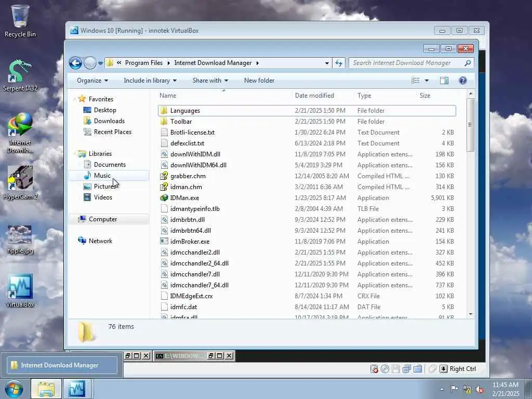Viewport: 532px width, 399px height.
Task: Select the grabber.chm help file
Action: pyautogui.click(x=307, y=176)
